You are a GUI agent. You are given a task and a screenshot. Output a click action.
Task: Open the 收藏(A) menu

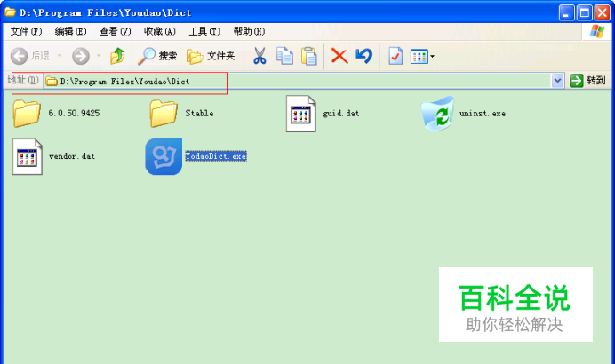[160, 31]
